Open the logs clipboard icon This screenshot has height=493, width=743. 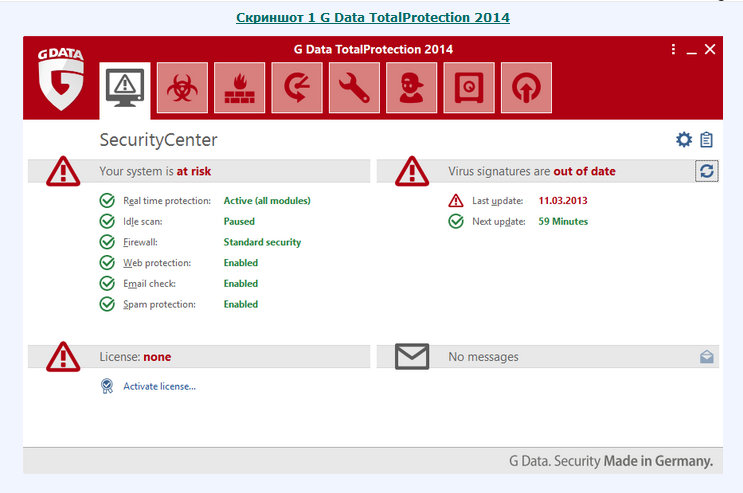tap(707, 140)
